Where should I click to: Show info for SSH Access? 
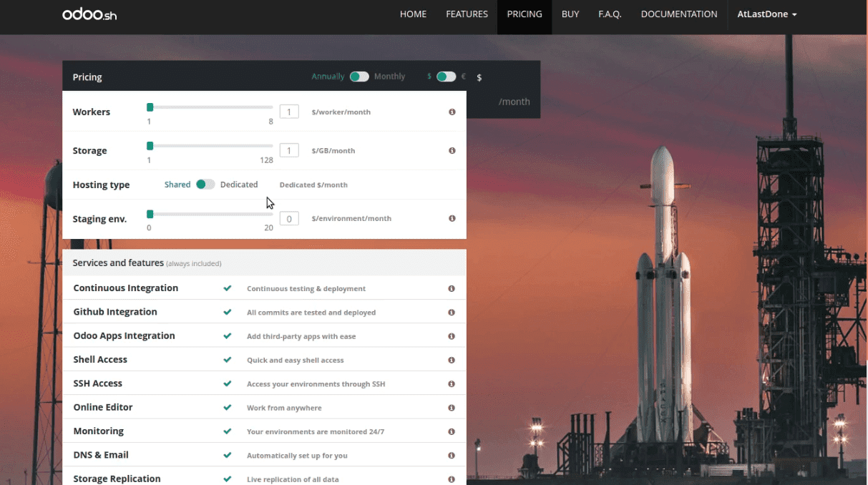click(452, 384)
